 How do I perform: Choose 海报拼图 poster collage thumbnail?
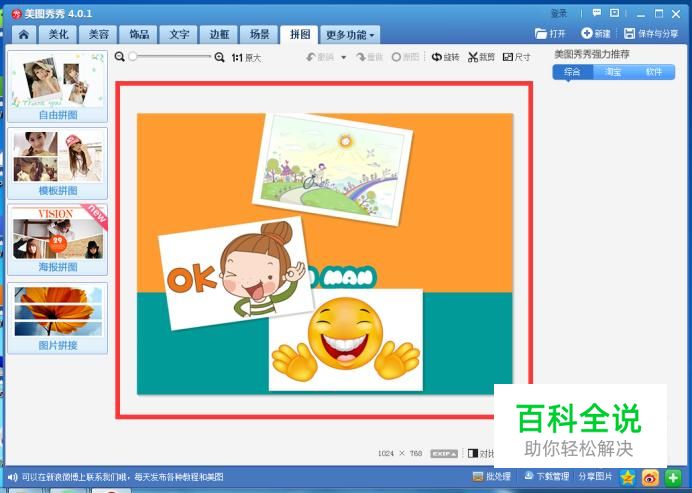(57, 240)
